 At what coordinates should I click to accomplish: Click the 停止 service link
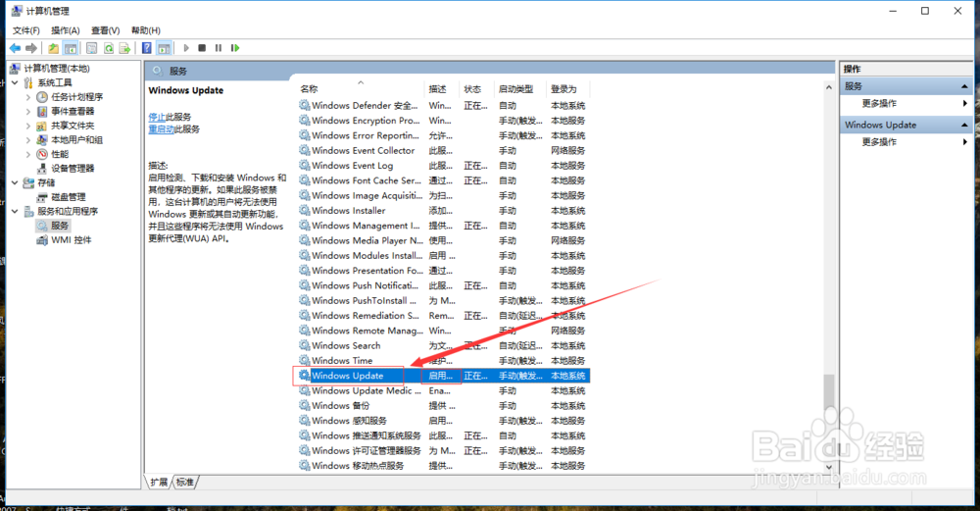point(157,117)
